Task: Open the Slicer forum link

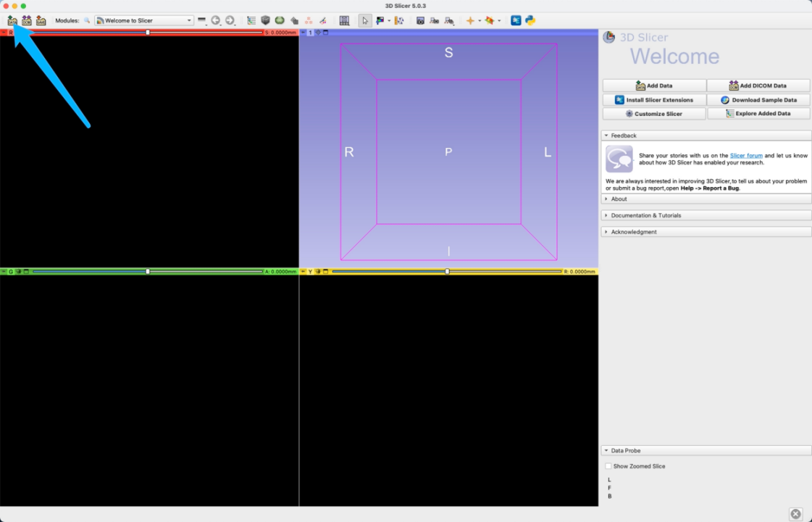Action: [745, 155]
